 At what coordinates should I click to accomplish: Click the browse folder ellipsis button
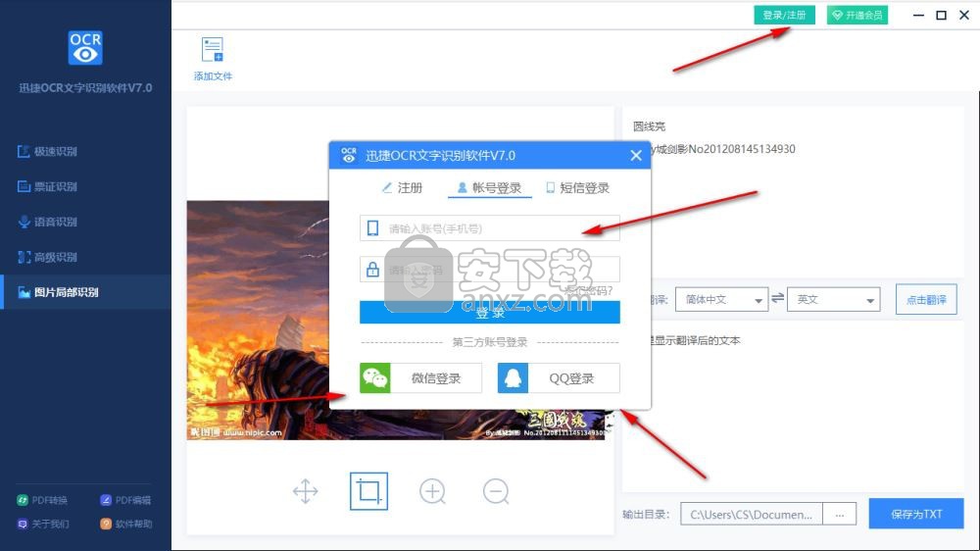tap(840, 514)
